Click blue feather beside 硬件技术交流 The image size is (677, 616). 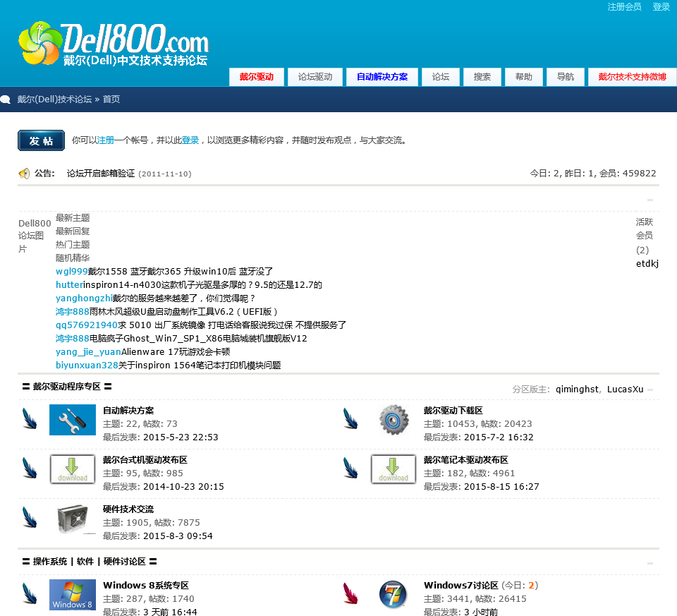[30, 517]
